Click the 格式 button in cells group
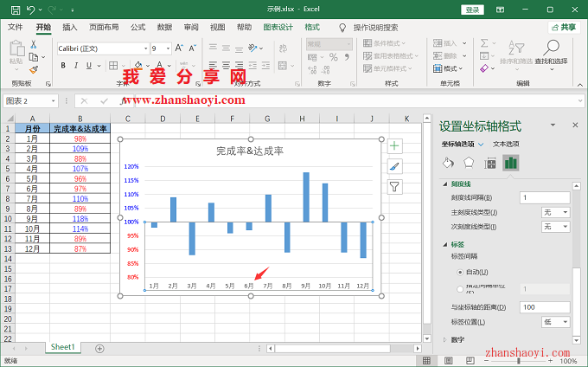Screen dimensions: 588x367 coord(448,68)
